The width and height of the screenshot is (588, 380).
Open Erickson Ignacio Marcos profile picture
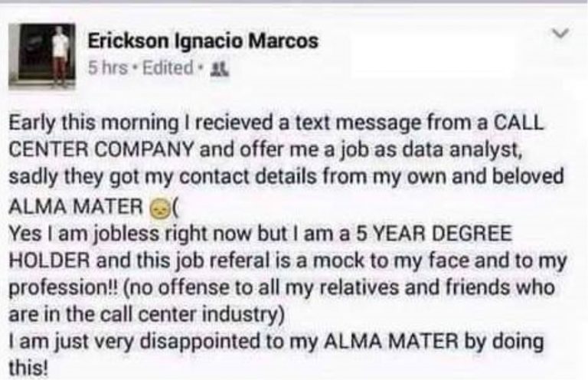(x=42, y=55)
